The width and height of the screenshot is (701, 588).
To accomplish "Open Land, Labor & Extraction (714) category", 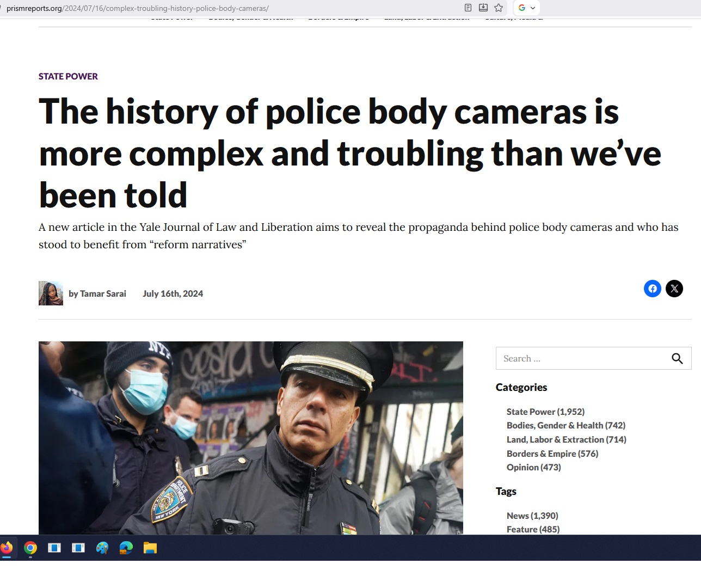I will coord(567,439).
